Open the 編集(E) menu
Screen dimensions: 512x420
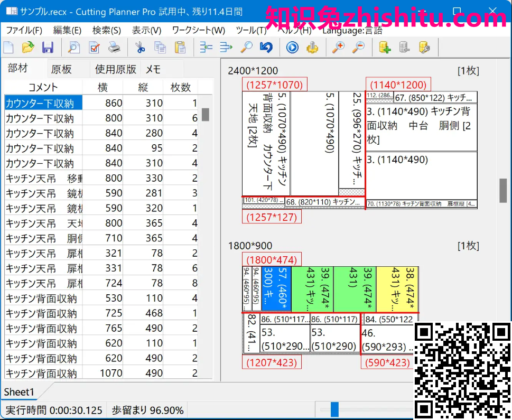pos(67,30)
